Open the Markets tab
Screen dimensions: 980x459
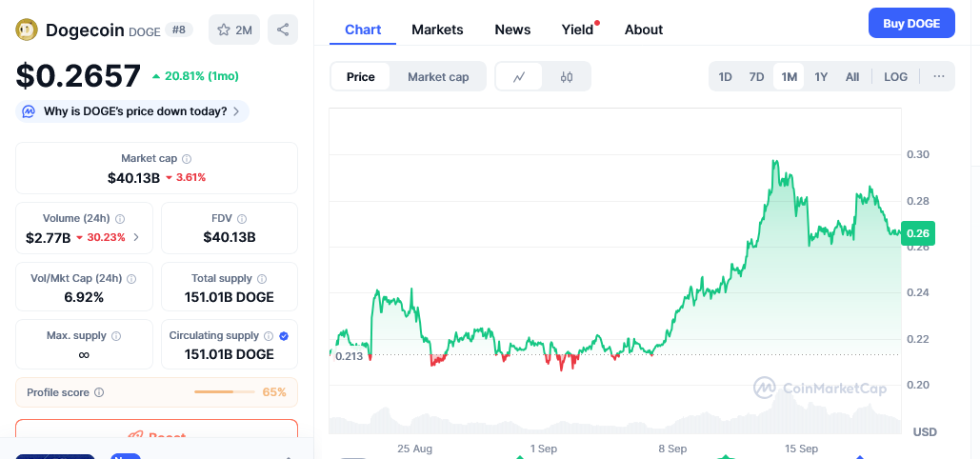pos(437,30)
